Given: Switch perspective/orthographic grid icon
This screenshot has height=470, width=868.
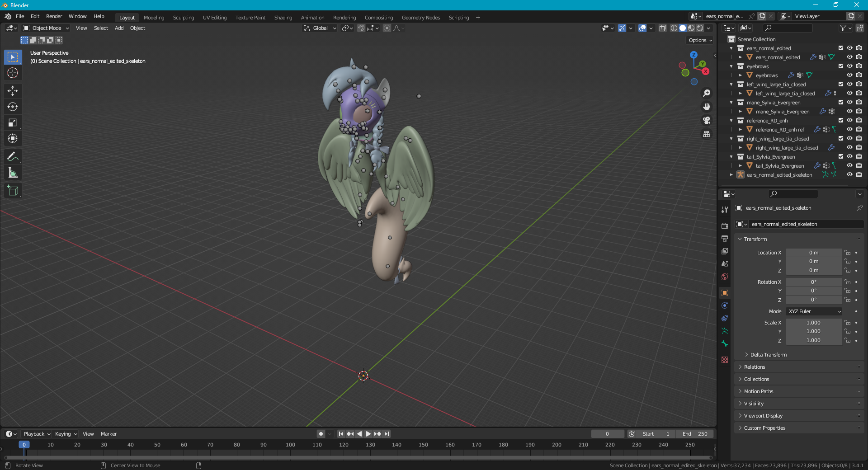Looking at the screenshot, I should pyautogui.click(x=707, y=134).
